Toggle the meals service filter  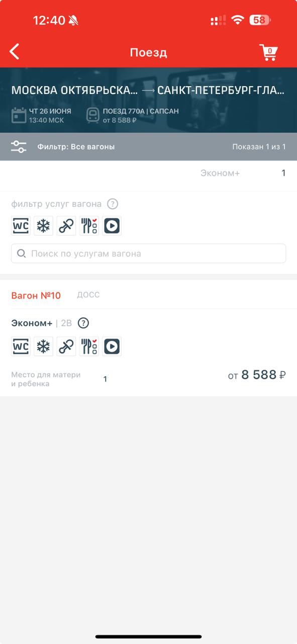(89, 226)
